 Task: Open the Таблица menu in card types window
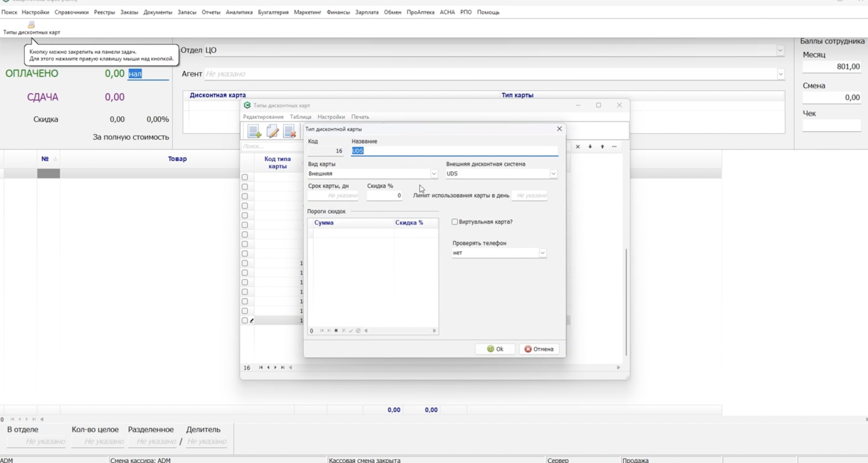pos(300,117)
